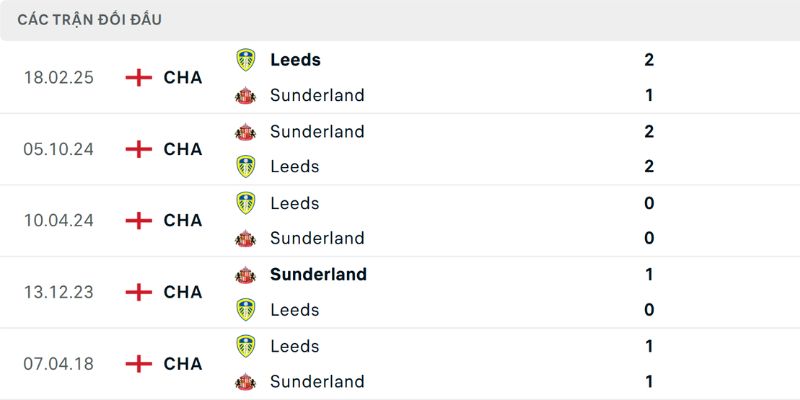Viewport: 800px width, 400px height.
Task: Click England flag next to 07.04.18
Action: click(x=138, y=363)
